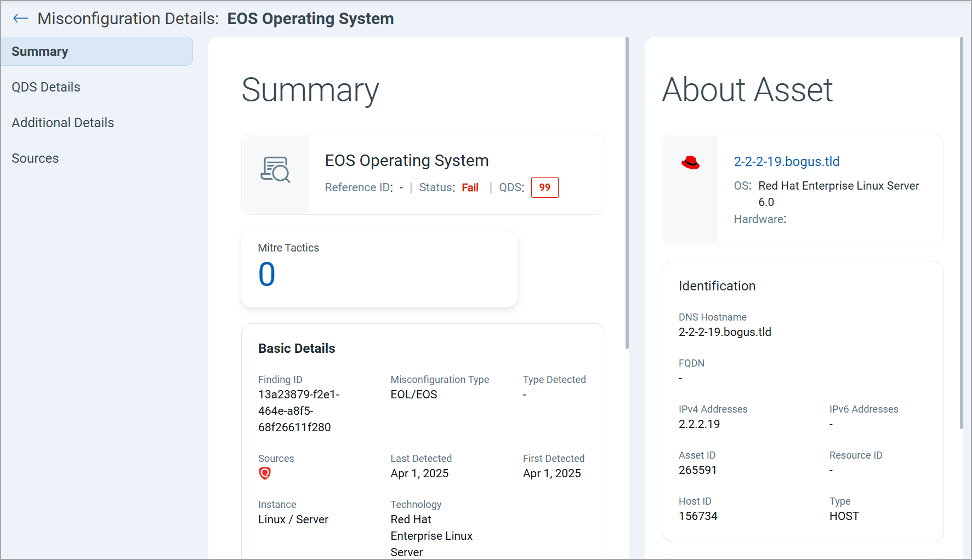Click the About Asset heading
This screenshot has height=560, width=972.
(748, 90)
